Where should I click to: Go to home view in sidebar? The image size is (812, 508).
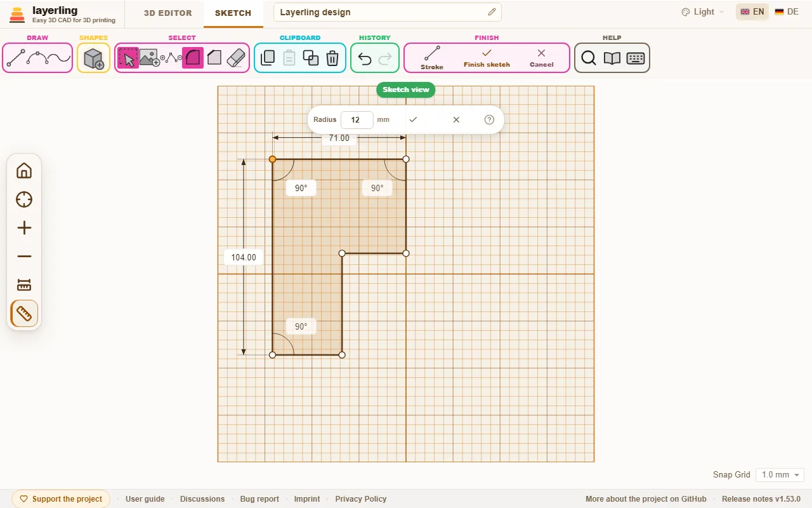pos(24,171)
